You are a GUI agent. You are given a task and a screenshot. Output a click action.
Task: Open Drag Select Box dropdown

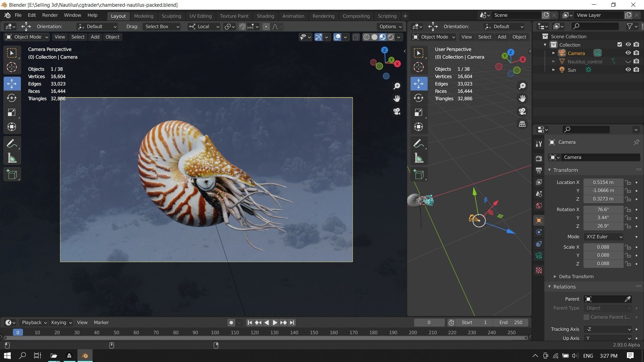click(162, 26)
